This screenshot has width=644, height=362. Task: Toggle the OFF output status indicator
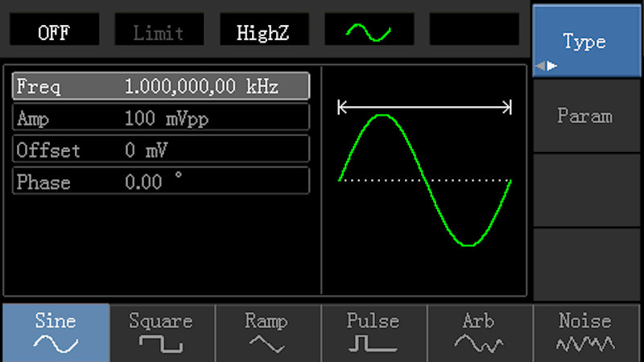(x=53, y=31)
